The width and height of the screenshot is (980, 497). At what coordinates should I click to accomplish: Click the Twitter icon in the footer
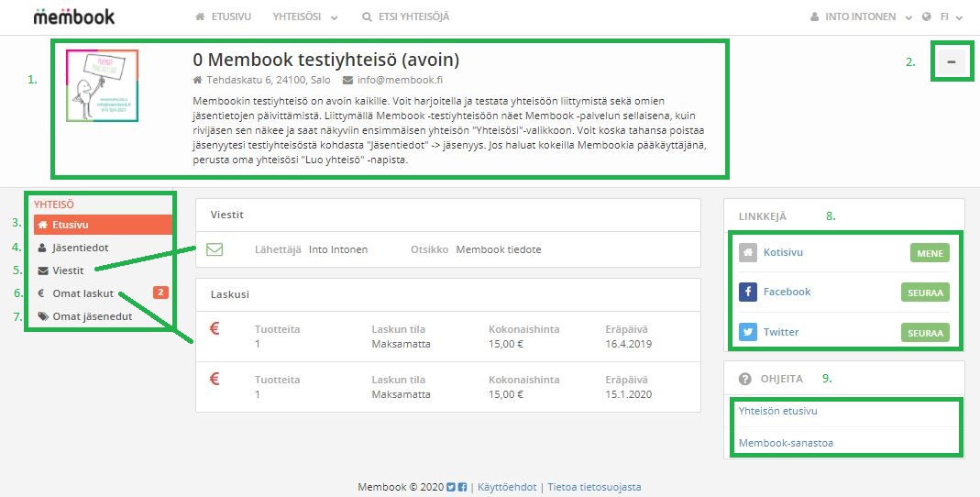(451, 488)
